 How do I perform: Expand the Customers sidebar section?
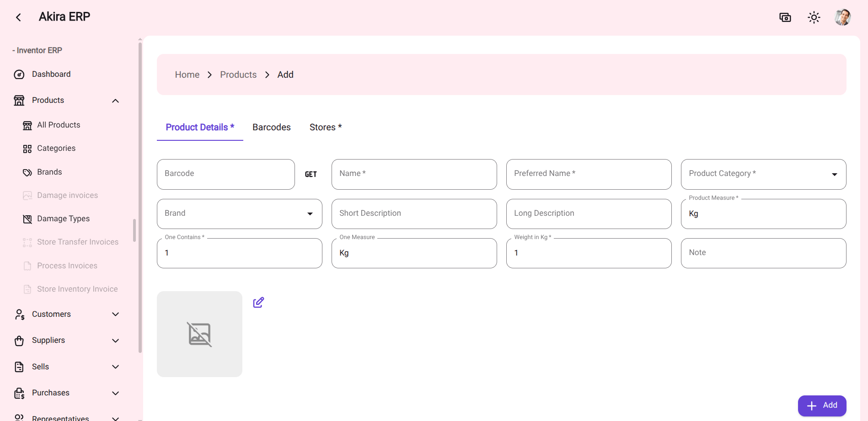pyautogui.click(x=116, y=314)
